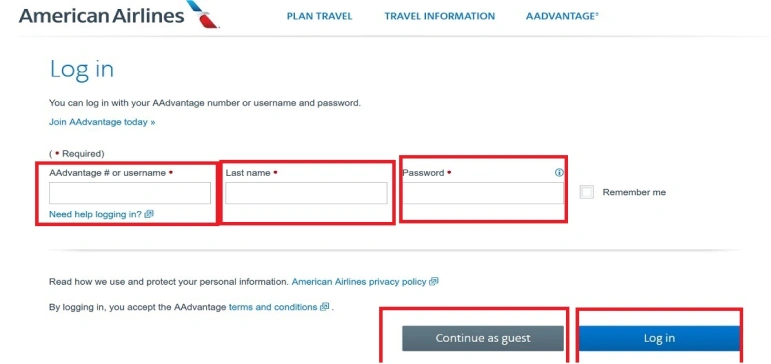Click external-link icon after privacy policy
The image size is (771, 364).
(x=434, y=282)
